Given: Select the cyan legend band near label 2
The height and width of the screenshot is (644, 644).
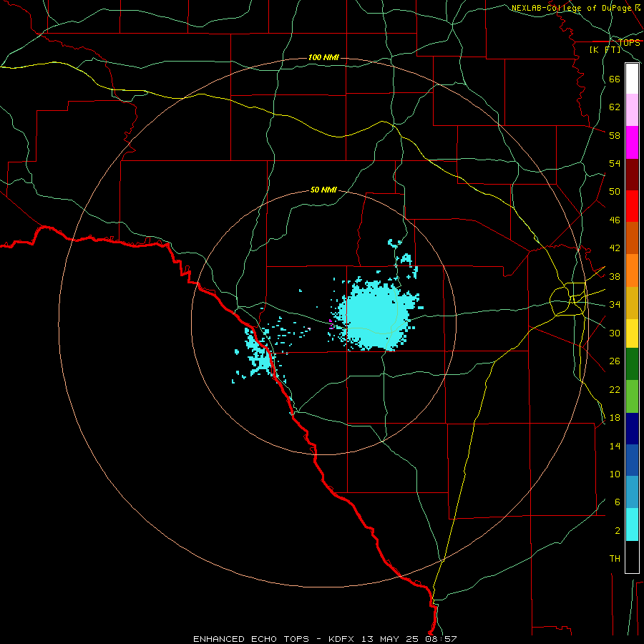Looking at the screenshot, I should 632,525.
